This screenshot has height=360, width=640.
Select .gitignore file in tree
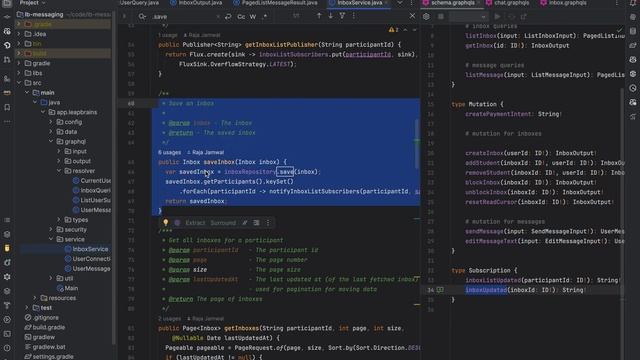click(x=42, y=318)
